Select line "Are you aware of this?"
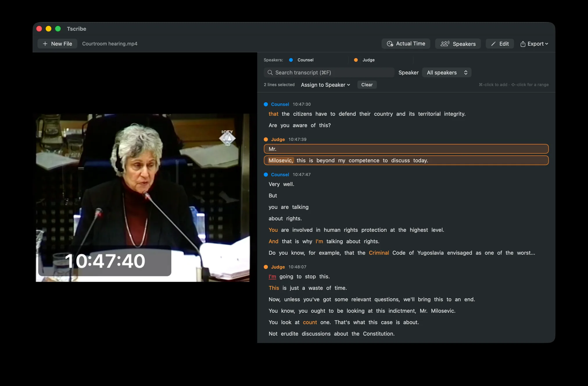 coord(300,125)
